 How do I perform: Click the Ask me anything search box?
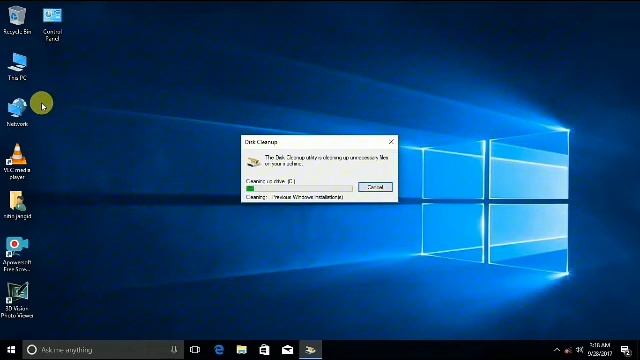(103, 350)
